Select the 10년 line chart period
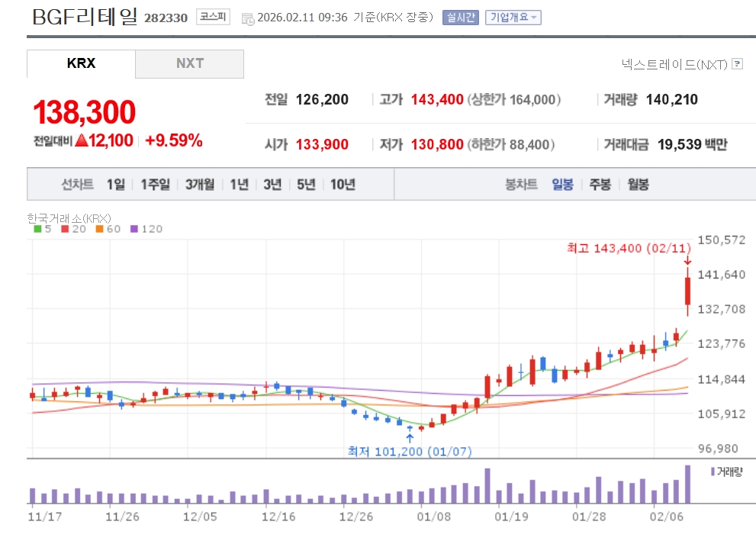The width and height of the screenshot is (756, 541). (343, 184)
